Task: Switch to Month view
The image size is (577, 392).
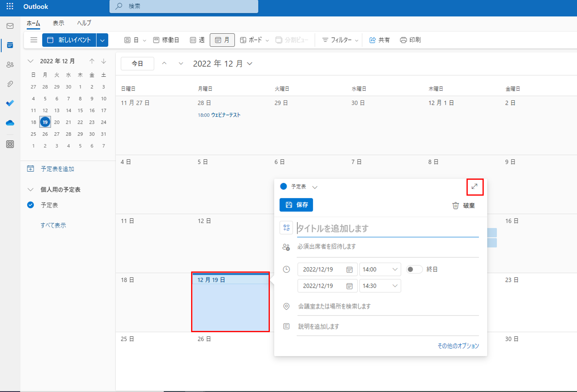Action: (222, 40)
